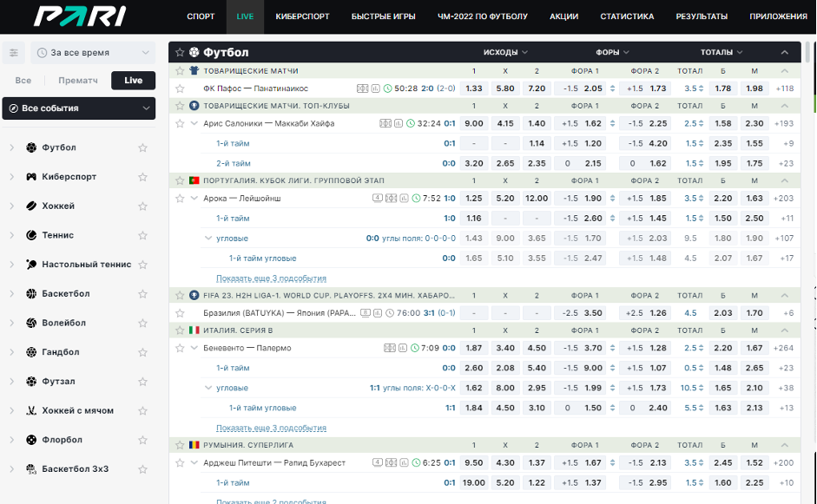
Task: Add Футбол to favorites in the sidebar
Action: pyautogui.click(x=142, y=148)
